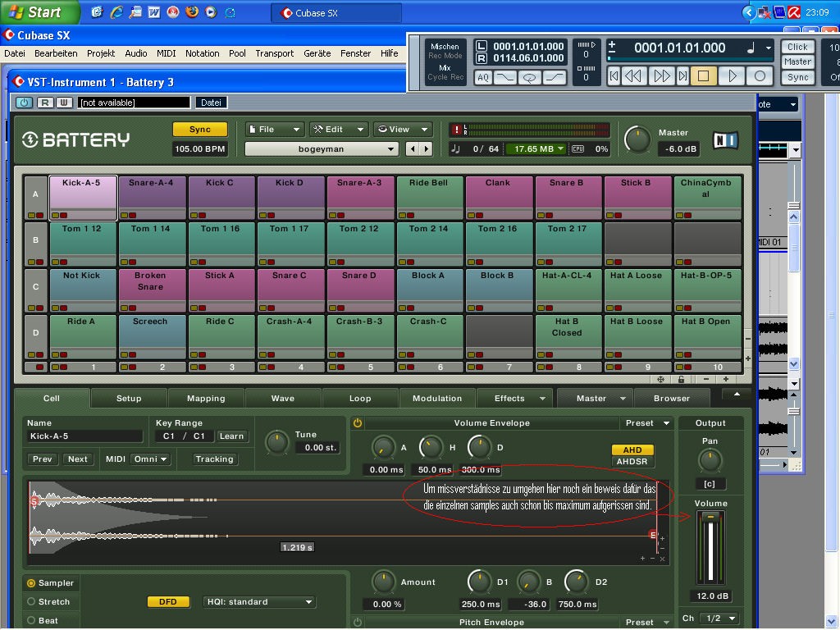Open Battery's View dropdown menu
The image size is (840, 630).
[403, 130]
